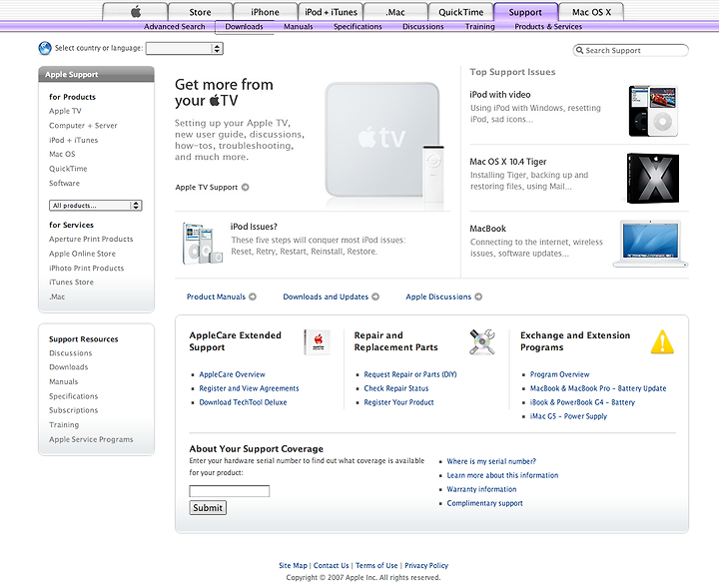This screenshot has width=719, height=588.
Task: Open Register Your Product link
Action: point(398,402)
